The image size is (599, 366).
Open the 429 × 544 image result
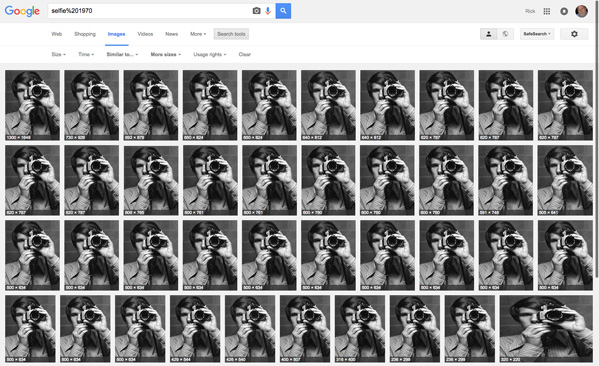[x=195, y=329]
